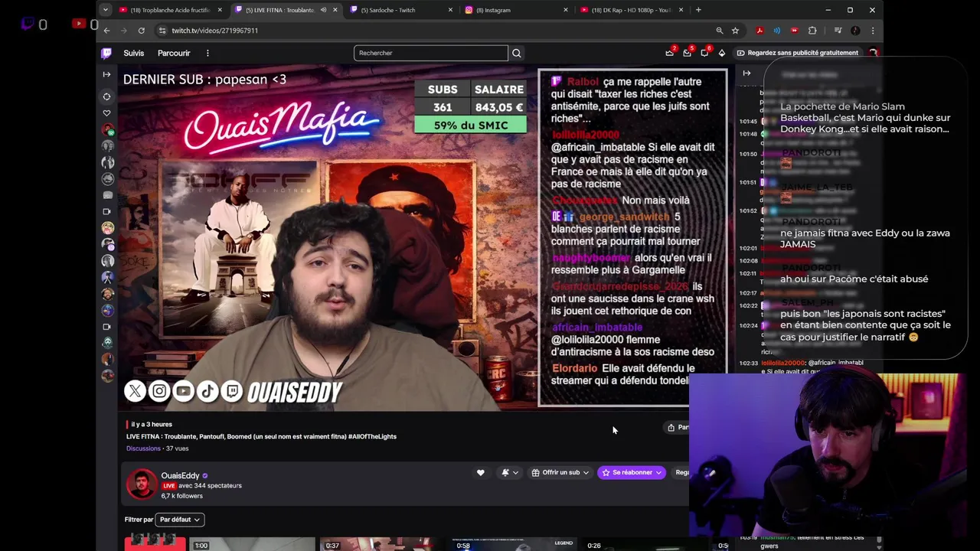Viewport: 980px width, 551px height.
Task: Open the Extensions puzzle icon
Action: tap(812, 31)
